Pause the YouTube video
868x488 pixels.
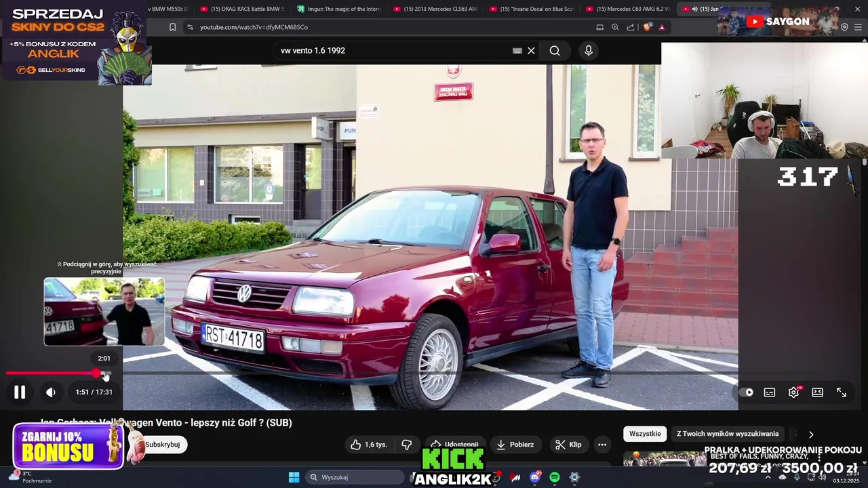(x=20, y=392)
